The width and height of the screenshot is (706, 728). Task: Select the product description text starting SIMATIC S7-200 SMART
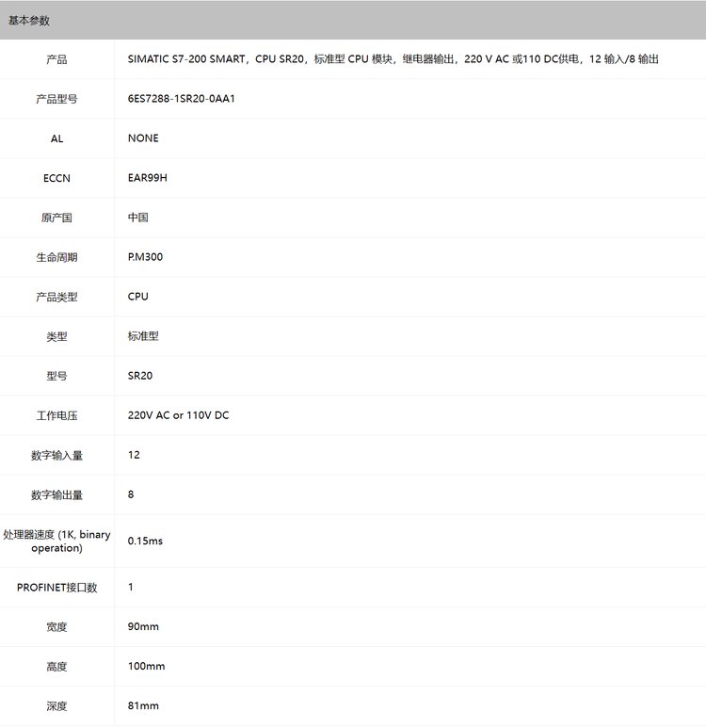coord(393,59)
